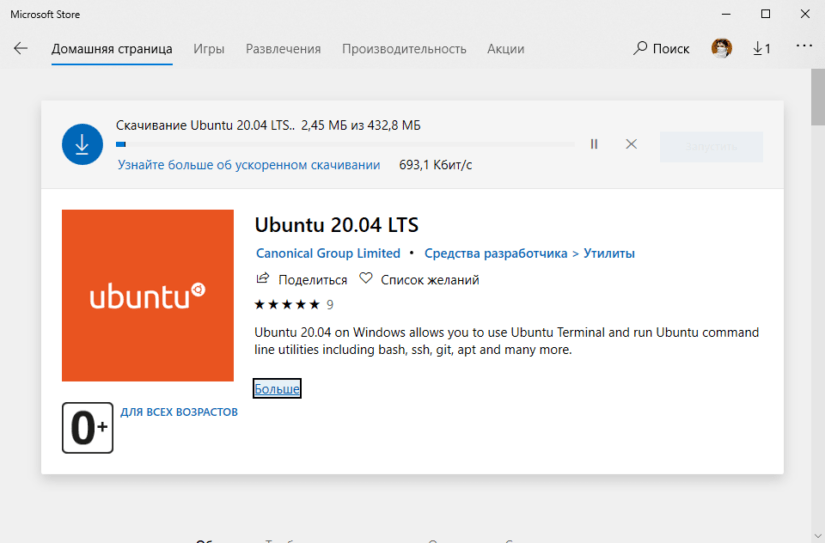Open the Производительность tab
Screen dimensions: 825x543
pos(404,49)
